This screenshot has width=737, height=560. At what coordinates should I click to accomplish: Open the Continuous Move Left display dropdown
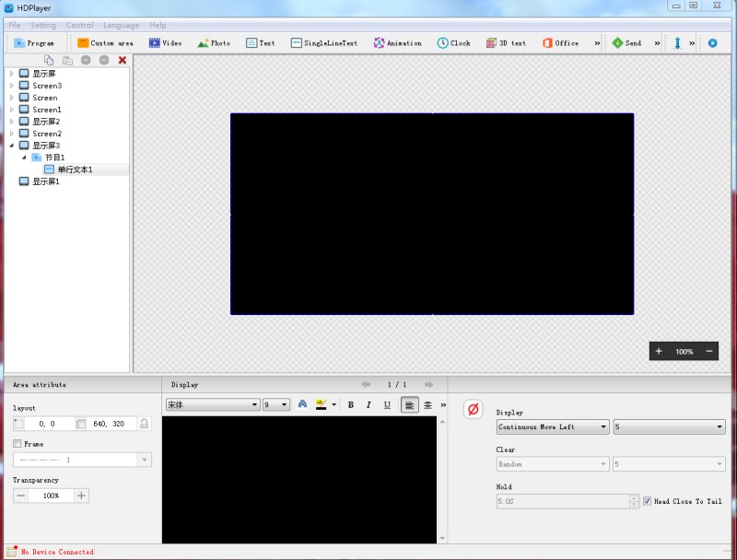point(551,426)
